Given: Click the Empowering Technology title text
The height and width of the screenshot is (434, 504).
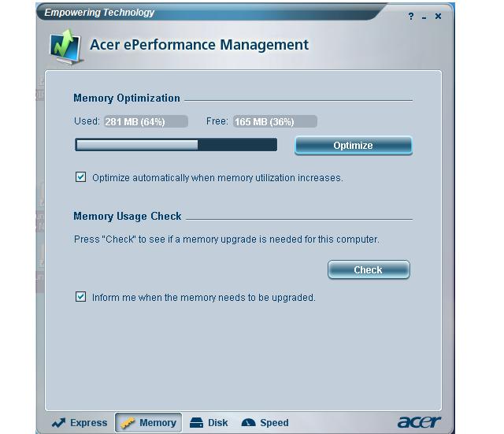Looking at the screenshot, I should click(99, 13).
